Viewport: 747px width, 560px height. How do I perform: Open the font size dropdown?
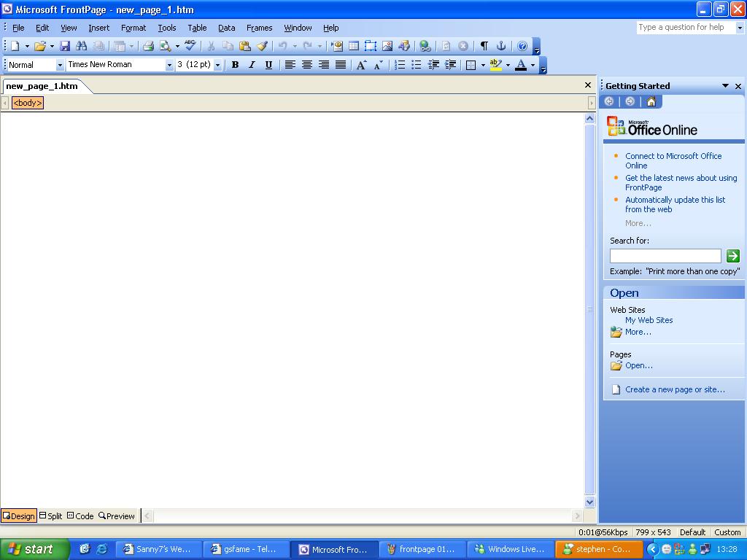pos(218,64)
